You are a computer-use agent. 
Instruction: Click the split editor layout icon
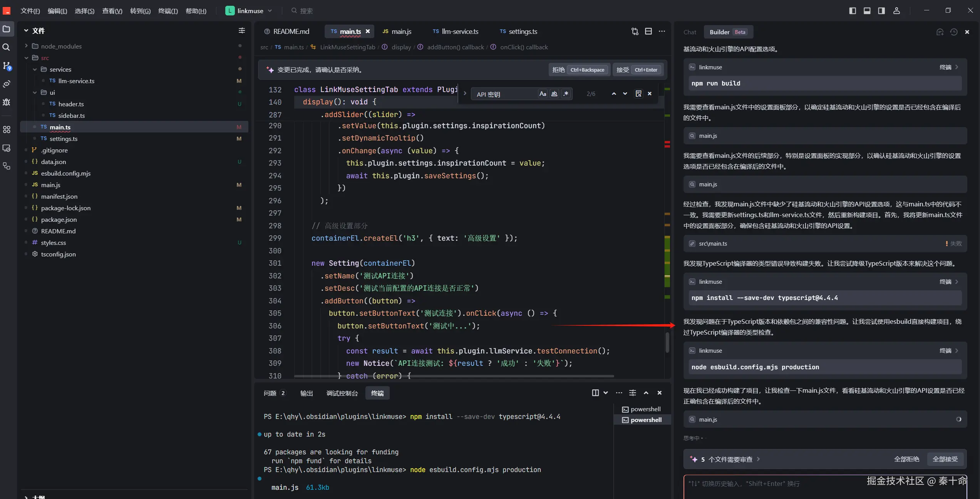648,32
